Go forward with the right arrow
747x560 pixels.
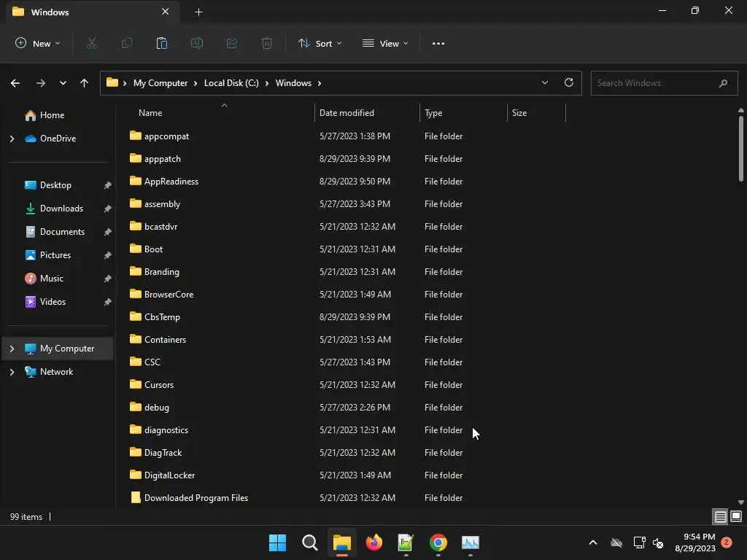(41, 83)
